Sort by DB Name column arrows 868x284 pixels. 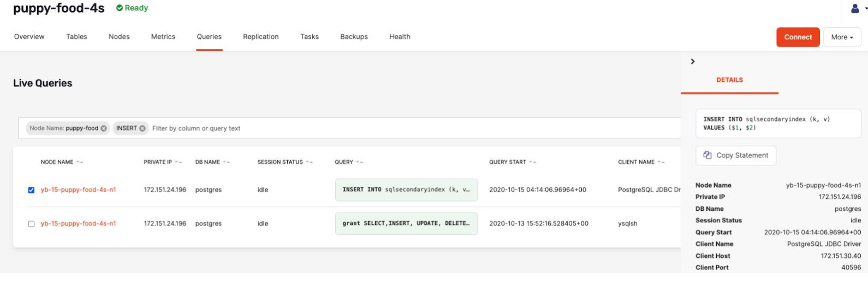[227, 162]
